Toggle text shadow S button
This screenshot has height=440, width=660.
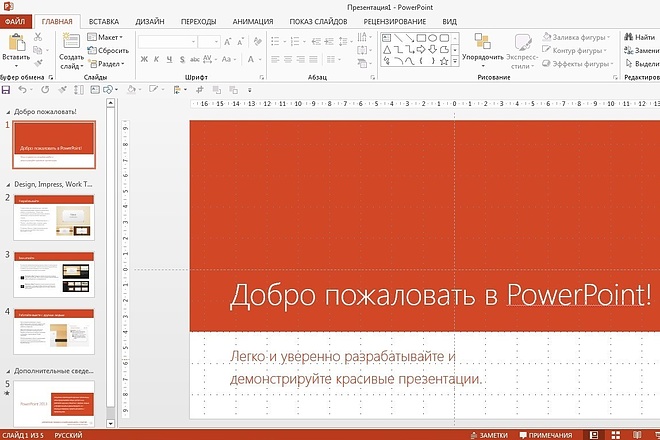point(182,59)
